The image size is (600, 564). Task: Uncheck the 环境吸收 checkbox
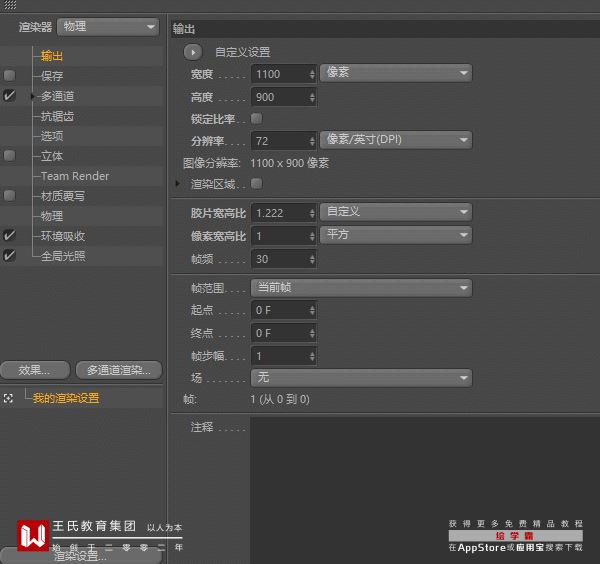tap(9, 235)
